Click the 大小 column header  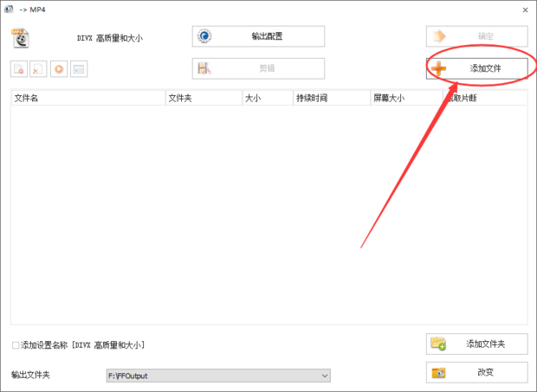[x=266, y=98]
